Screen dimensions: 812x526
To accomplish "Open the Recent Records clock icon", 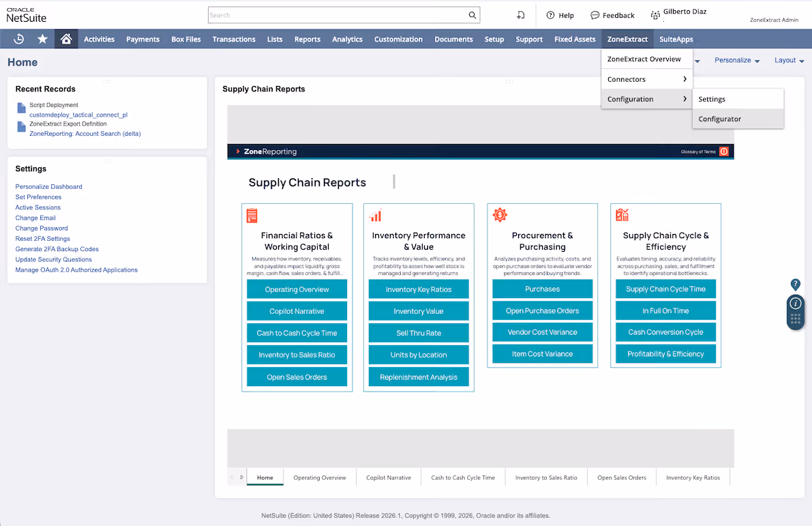I will click(x=18, y=39).
